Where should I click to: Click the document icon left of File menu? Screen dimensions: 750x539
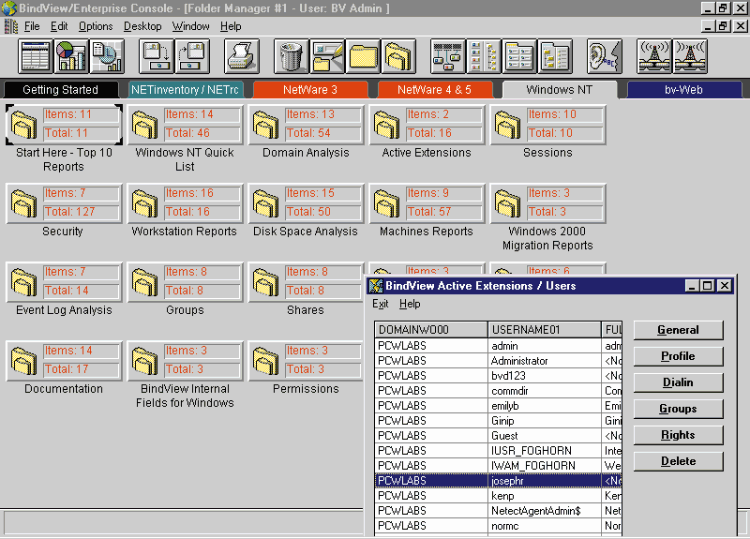11,26
